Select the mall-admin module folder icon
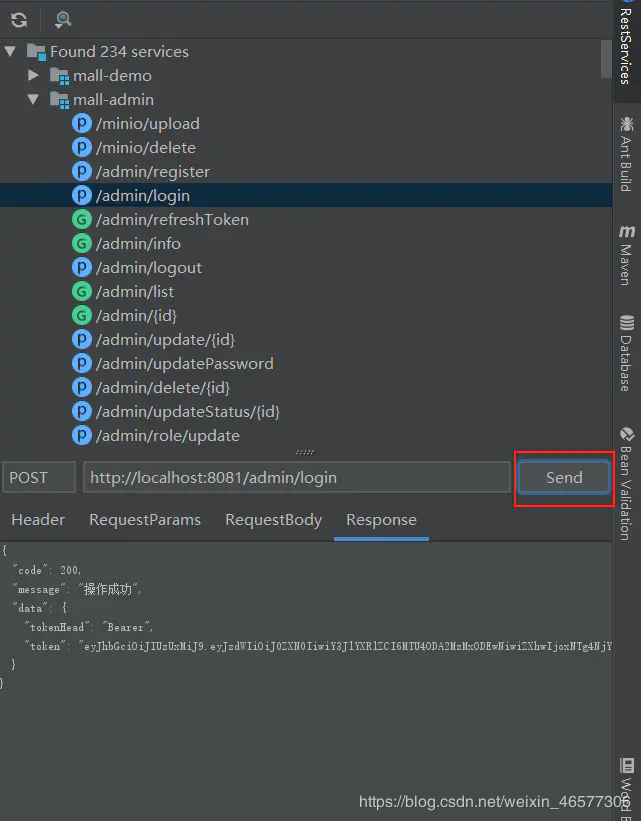 tap(59, 100)
